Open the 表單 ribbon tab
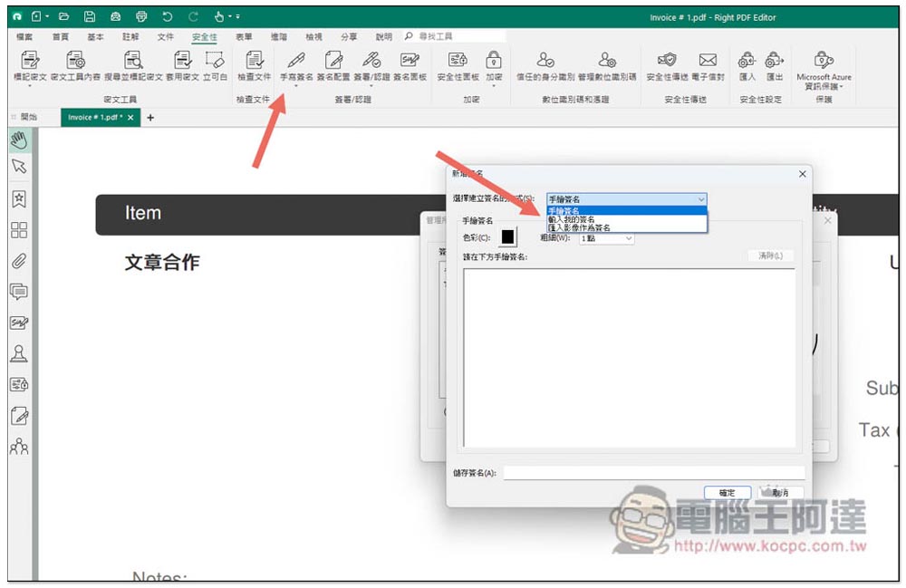 244,37
